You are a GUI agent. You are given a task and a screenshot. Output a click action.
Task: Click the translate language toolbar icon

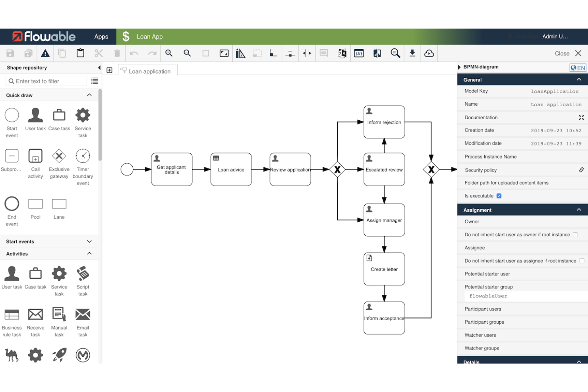pos(342,53)
